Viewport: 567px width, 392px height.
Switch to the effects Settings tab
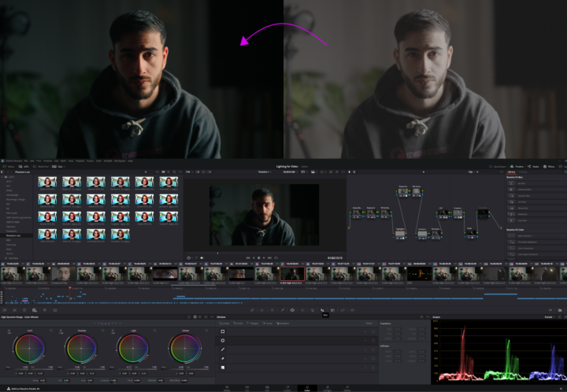(523, 172)
